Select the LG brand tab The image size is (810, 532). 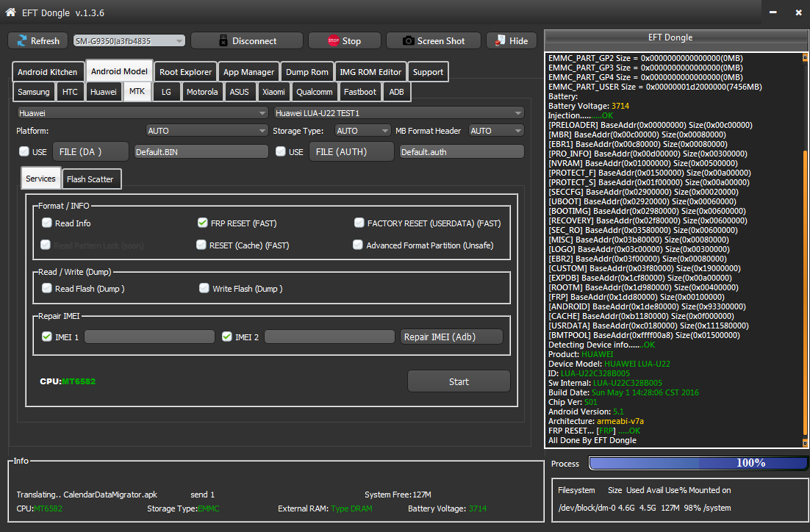click(166, 91)
